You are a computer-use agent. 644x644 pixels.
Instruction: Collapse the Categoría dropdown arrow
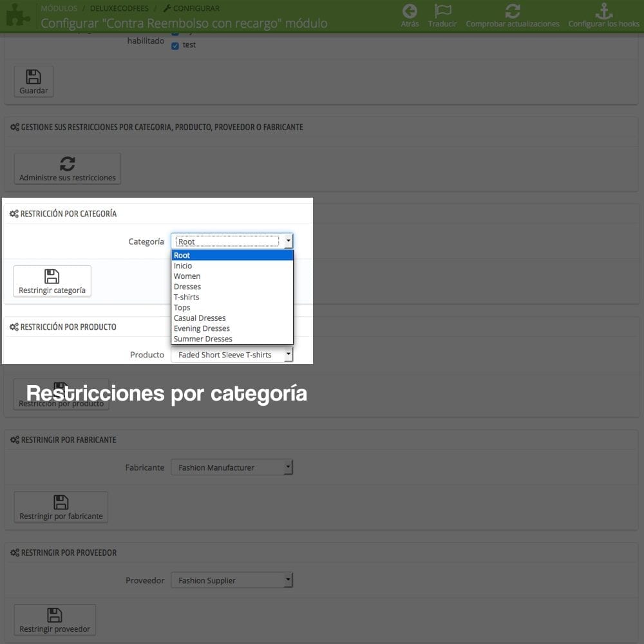point(288,241)
